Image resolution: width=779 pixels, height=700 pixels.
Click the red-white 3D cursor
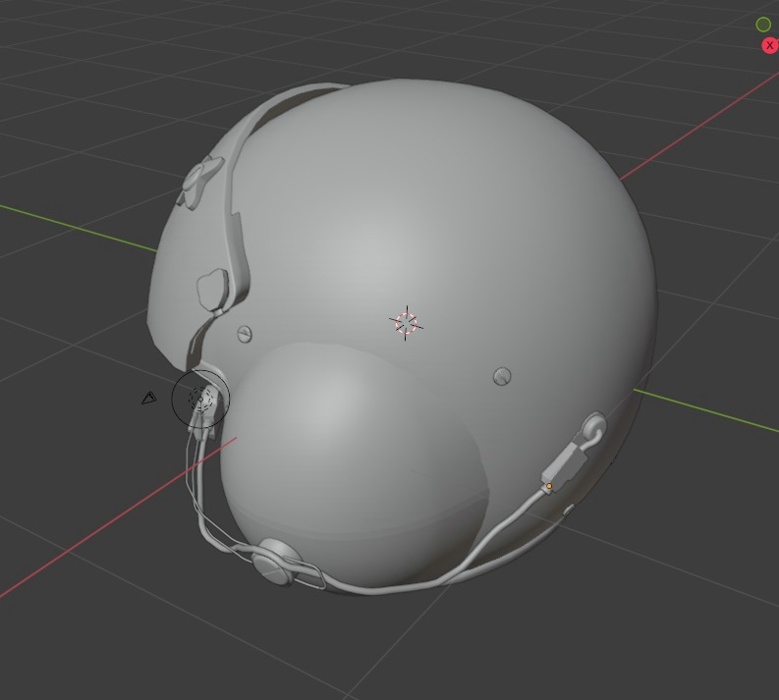click(406, 322)
